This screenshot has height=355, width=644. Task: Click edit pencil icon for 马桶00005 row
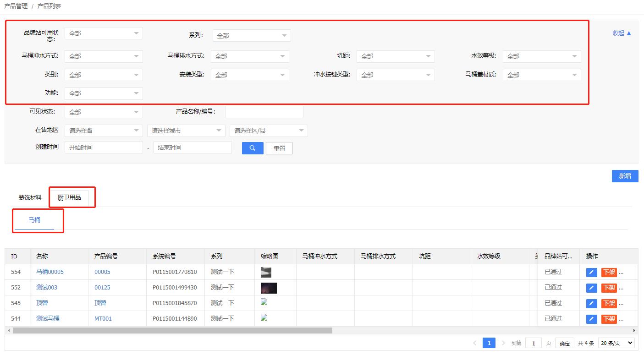591,273
